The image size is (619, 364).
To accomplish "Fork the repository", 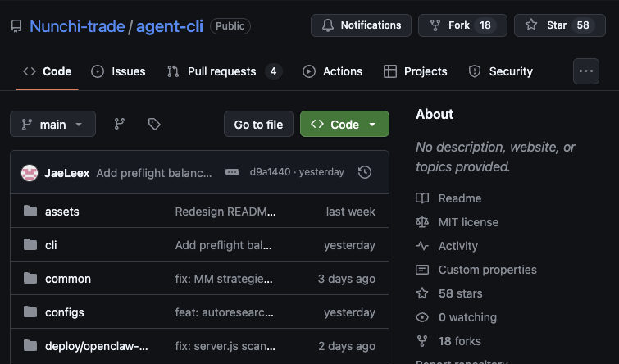I will point(462,25).
